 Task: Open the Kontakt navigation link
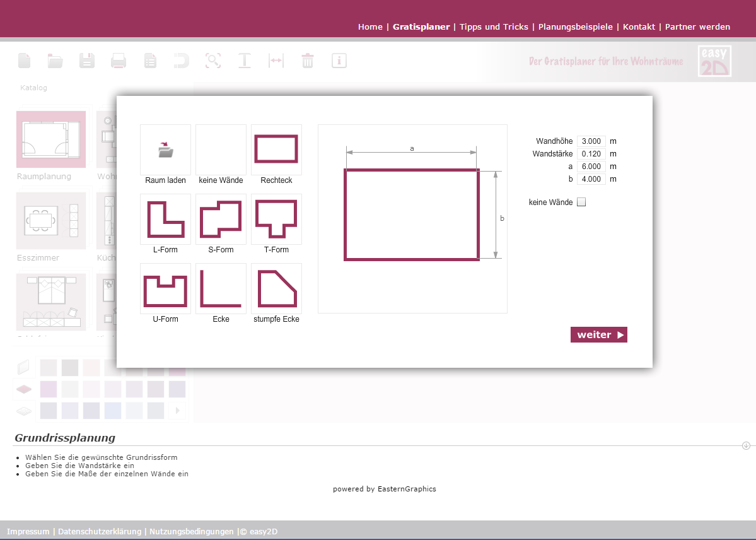pyautogui.click(x=640, y=27)
